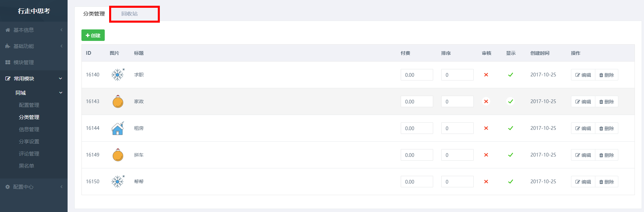Collapse the 同城 submenu
The image size is (644, 212).
click(x=34, y=93)
